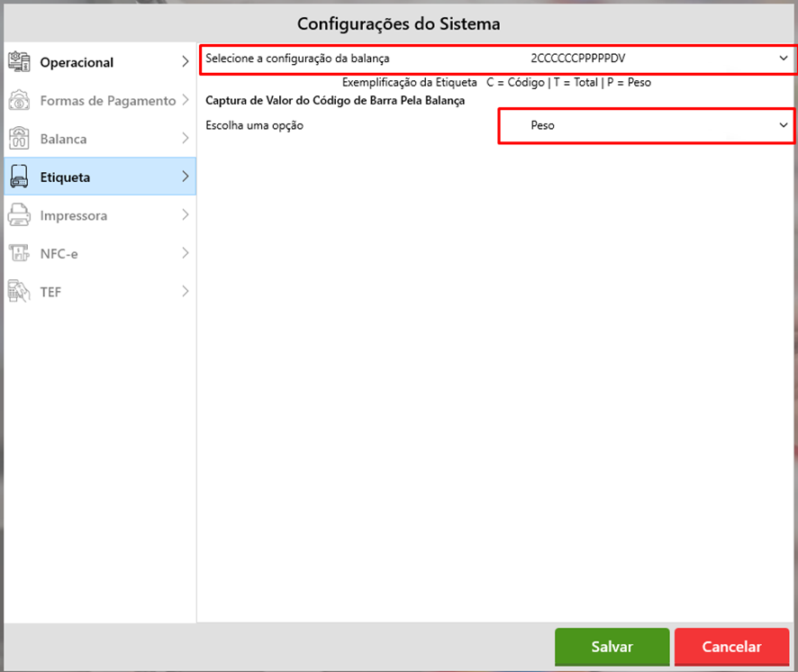Expand the Balanca chevron arrow
Screen dimensions: 798x672
coord(186,139)
